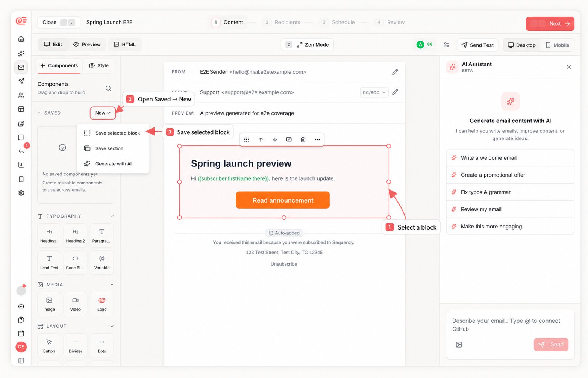588x378 pixels.
Task: Switch to the Style tab
Action: coord(99,65)
